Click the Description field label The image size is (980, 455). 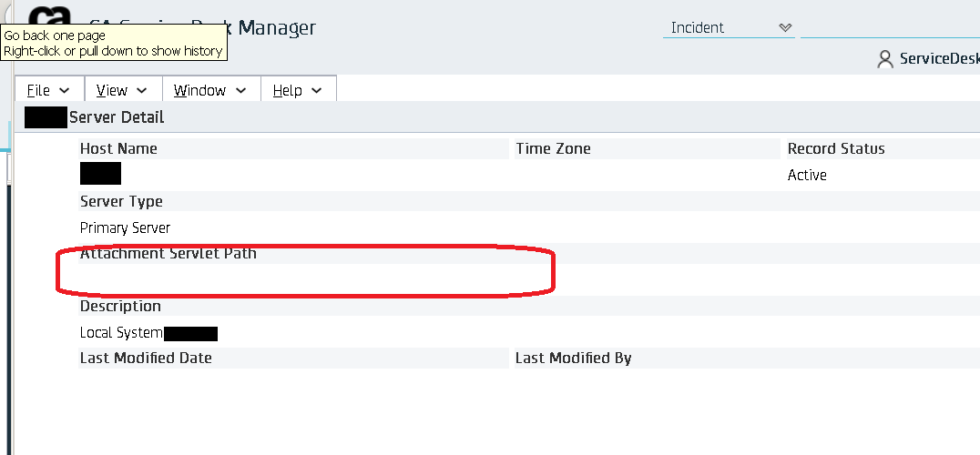point(120,307)
